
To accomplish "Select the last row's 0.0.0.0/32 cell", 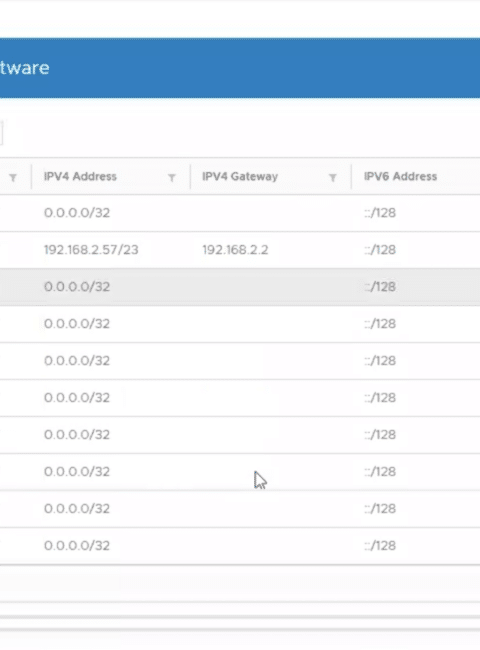I will click(77, 546).
